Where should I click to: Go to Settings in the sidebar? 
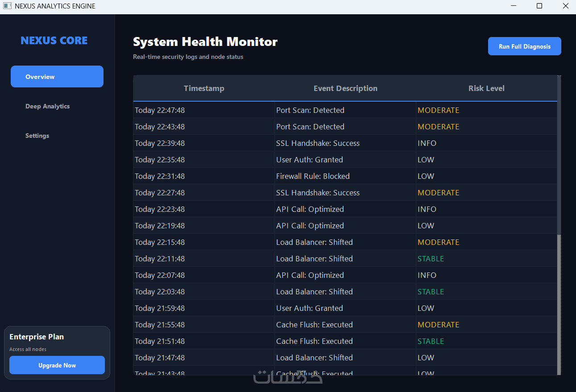(37, 136)
